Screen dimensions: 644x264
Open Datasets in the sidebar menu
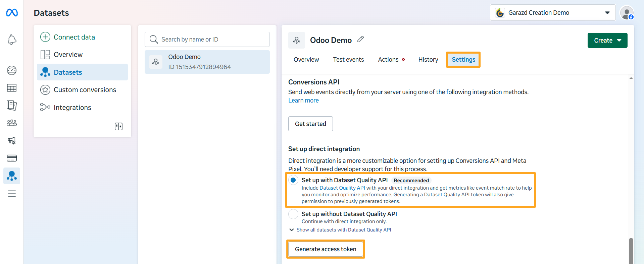(82, 72)
